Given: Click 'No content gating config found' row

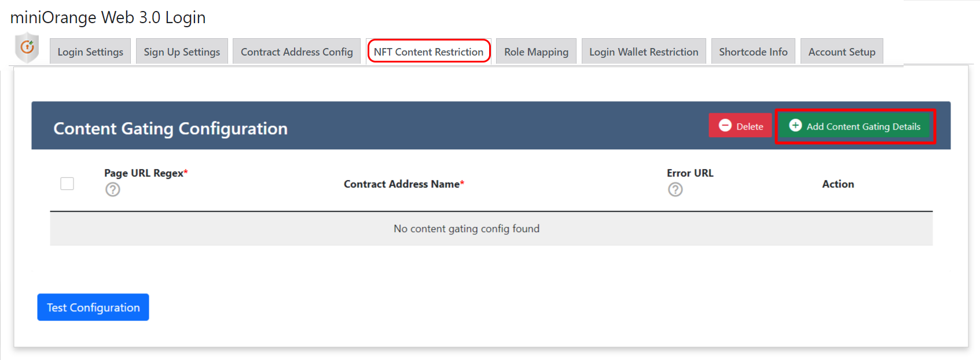Looking at the screenshot, I should (x=491, y=229).
